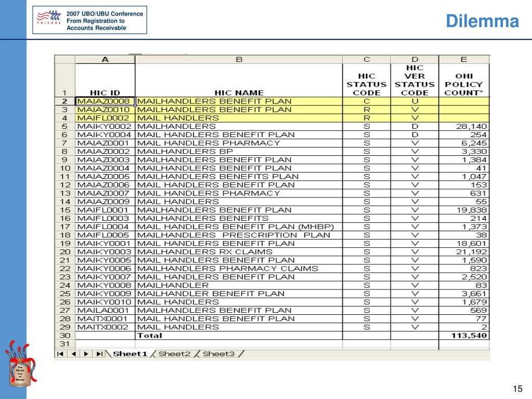Select row 30 header

[65, 335]
